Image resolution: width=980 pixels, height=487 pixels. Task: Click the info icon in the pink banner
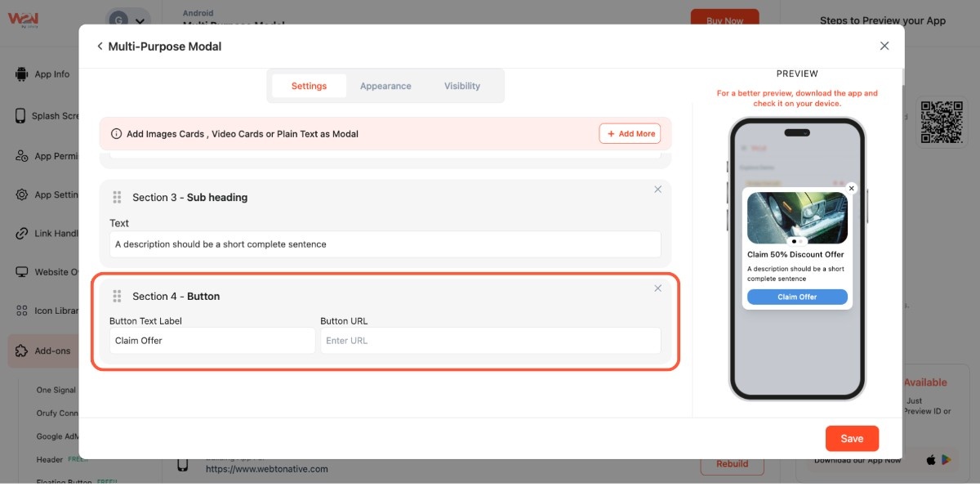pyautogui.click(x=116, y=134)
